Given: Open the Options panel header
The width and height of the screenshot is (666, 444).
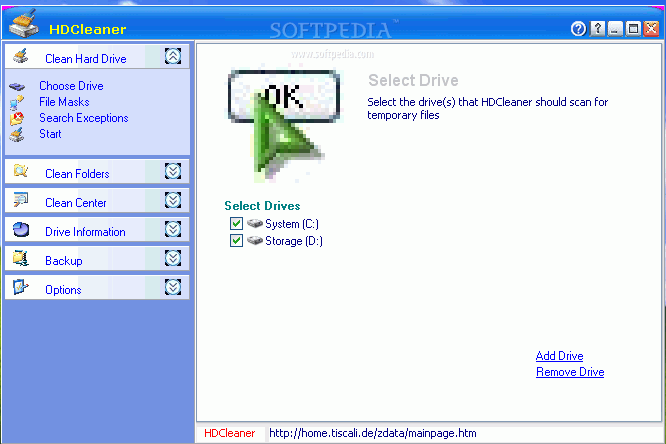Looking at the screenshot, I should pyautogui.click(x=97, y=287).
